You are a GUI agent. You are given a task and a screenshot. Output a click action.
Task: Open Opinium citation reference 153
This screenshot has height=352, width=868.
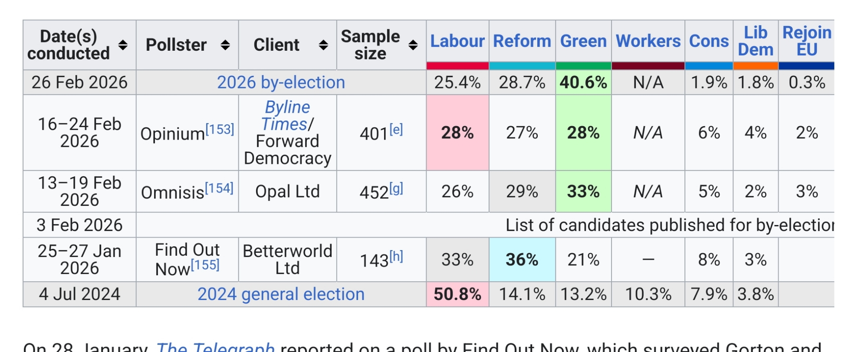point(220,129)
